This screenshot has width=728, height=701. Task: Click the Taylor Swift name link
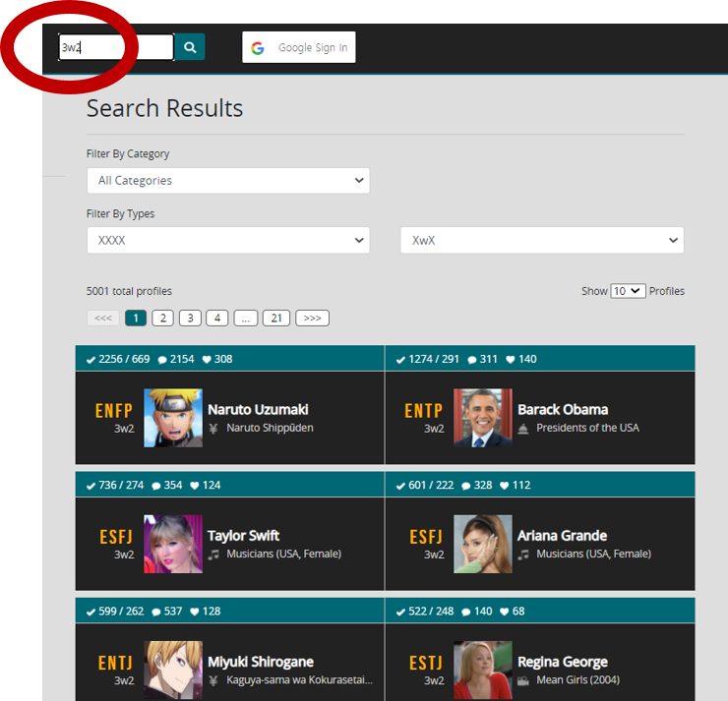click(243, 536)
